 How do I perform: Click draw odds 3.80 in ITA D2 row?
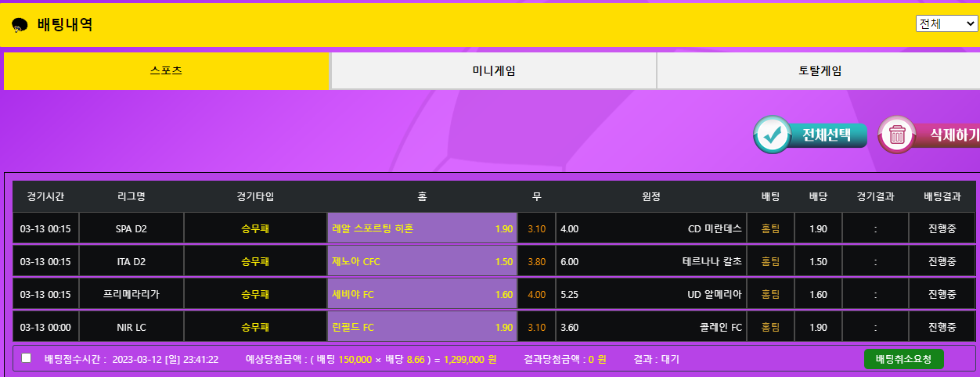click(x=536, y=262)
